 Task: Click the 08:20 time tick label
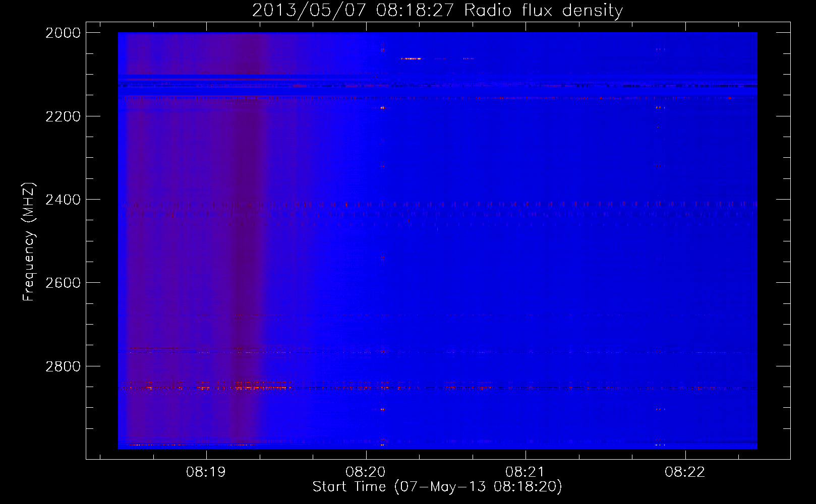[x=366, y=472]
